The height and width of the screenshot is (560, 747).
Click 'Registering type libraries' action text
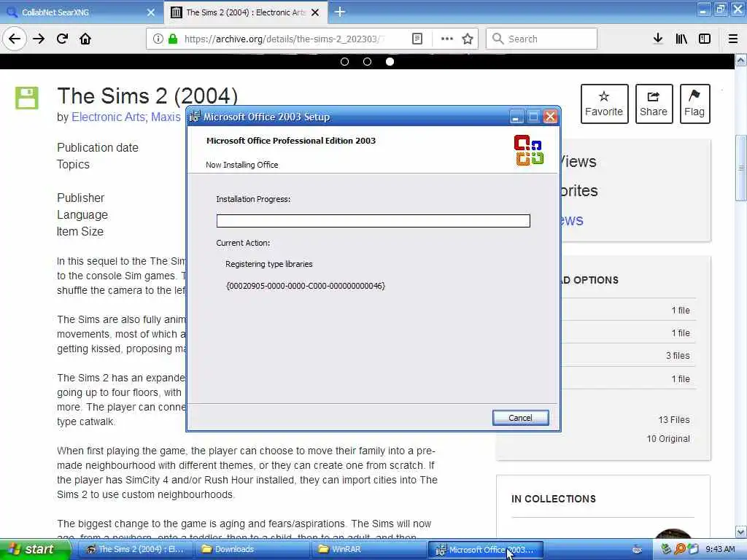pos(269,264)
